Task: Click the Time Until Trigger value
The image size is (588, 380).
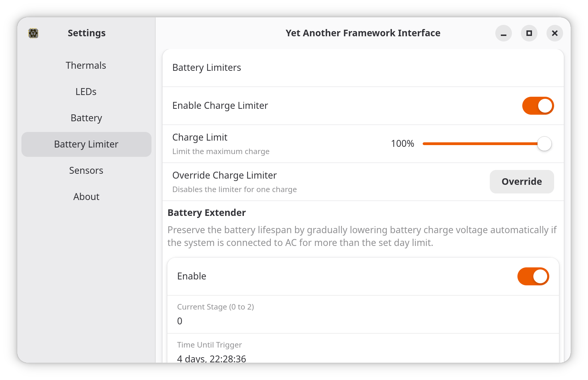Action: point(212,359)
